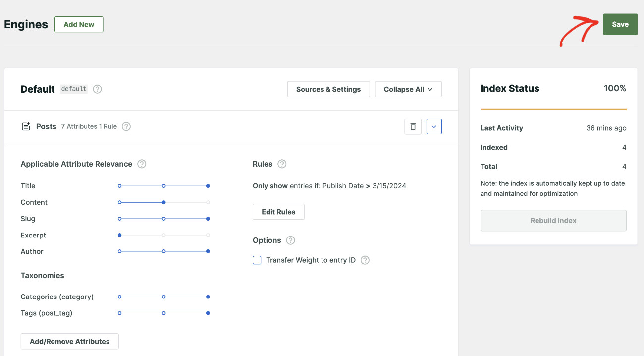This screenshot has width=644, height=356.
Task: Open Add/Remove Attributes
Action: [x=70, y=341]
